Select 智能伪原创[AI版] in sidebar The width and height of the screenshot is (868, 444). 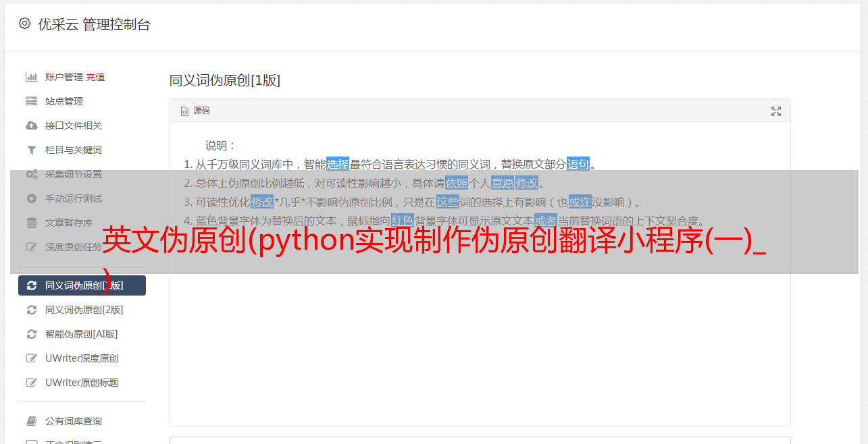tap(82, 334)
